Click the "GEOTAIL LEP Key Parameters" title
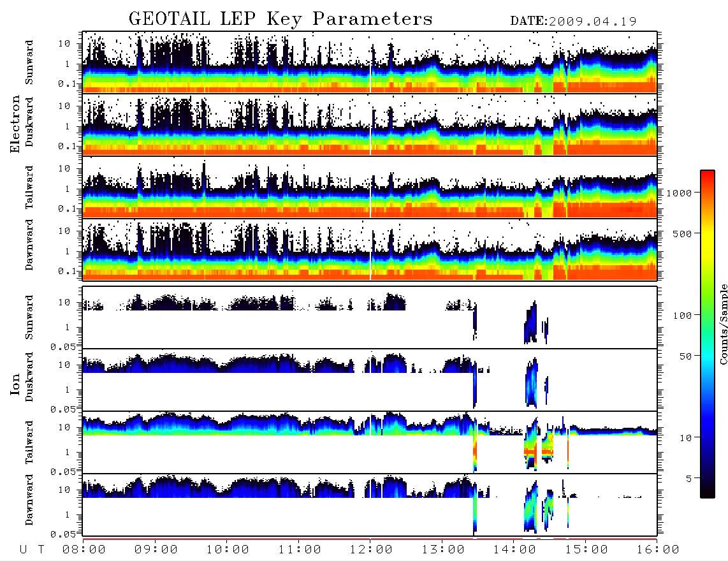 point(280,19)
